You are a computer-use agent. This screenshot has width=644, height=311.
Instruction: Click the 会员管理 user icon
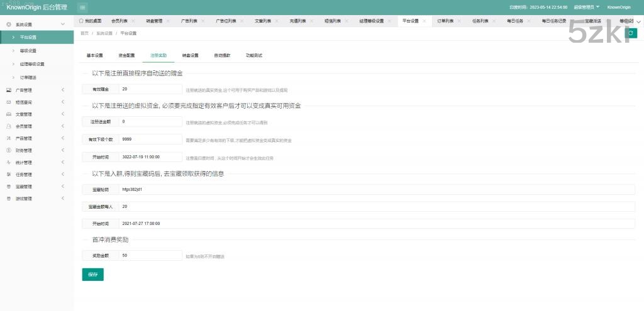pyautogui.click(x=9, y=126)
